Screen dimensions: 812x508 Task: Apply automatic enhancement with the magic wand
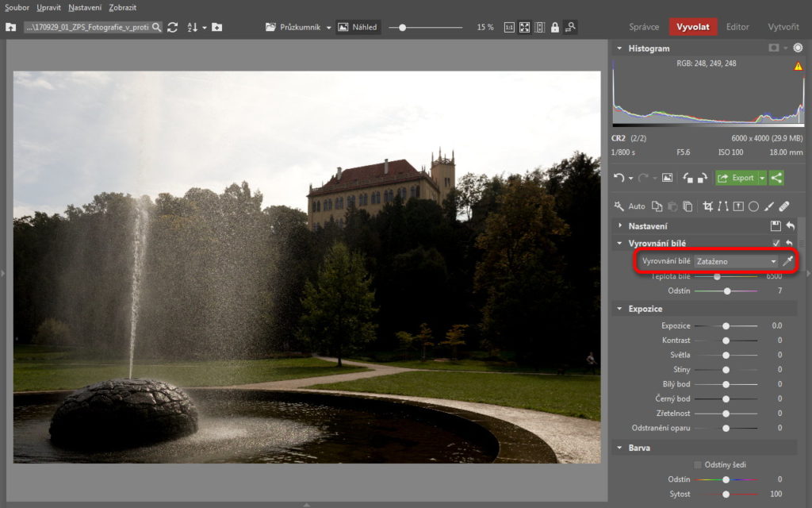point(619,206)
